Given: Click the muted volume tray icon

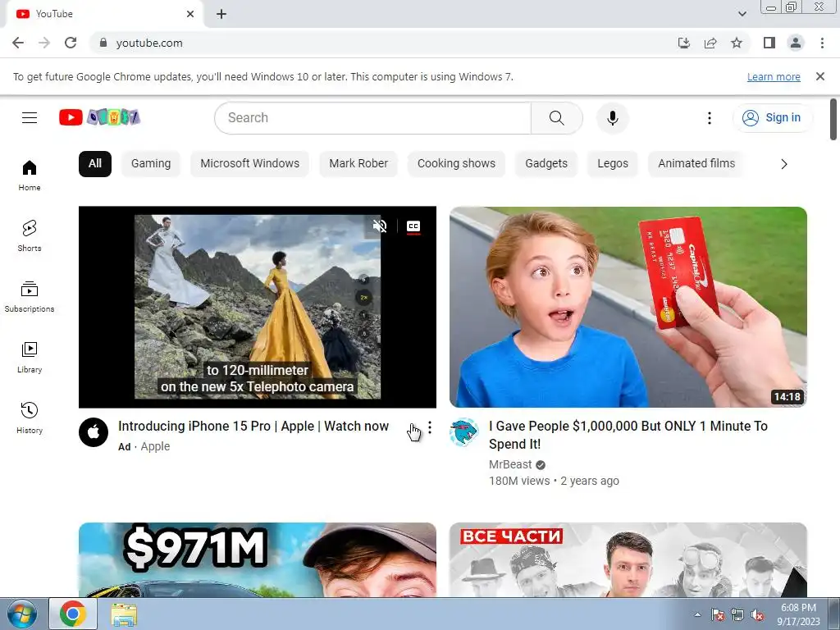Looking at the screenshot, I should pyautogui.click(x=757, y=615).
